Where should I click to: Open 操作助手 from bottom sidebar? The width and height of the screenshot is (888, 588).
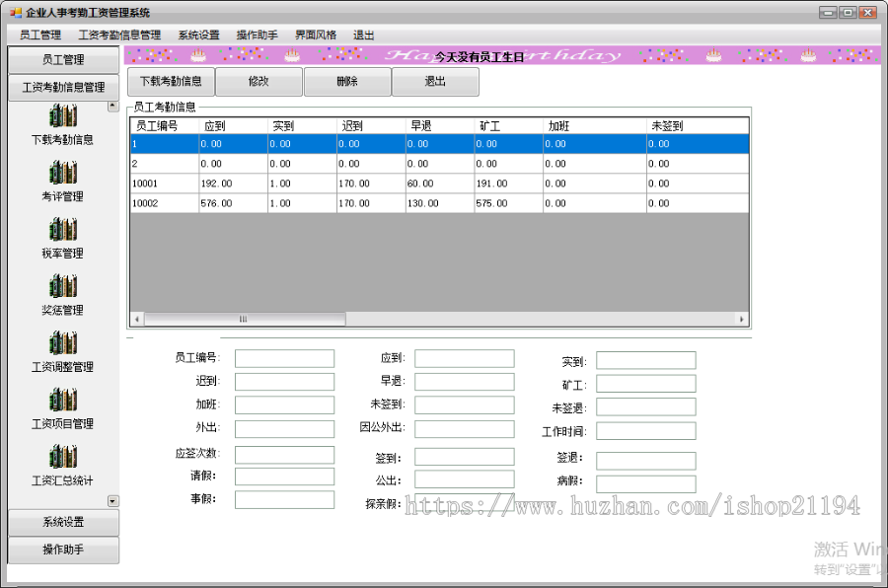(64, 551)
